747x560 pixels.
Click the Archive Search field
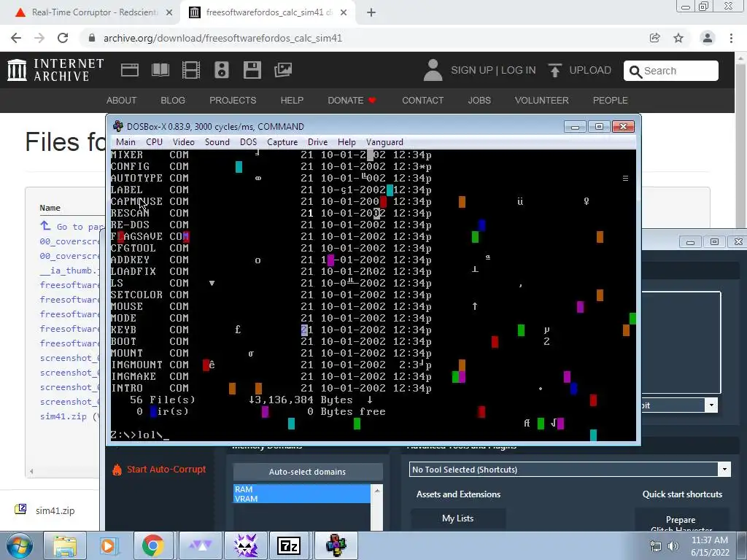[x=671, y=71]
